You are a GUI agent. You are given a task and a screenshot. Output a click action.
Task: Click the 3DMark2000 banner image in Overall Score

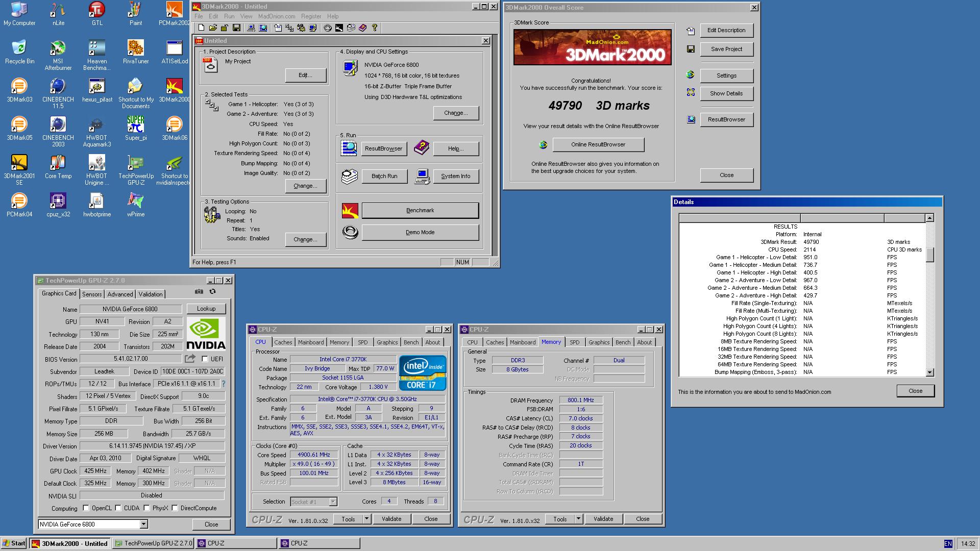pyautogui.click(x=592, y=47)
